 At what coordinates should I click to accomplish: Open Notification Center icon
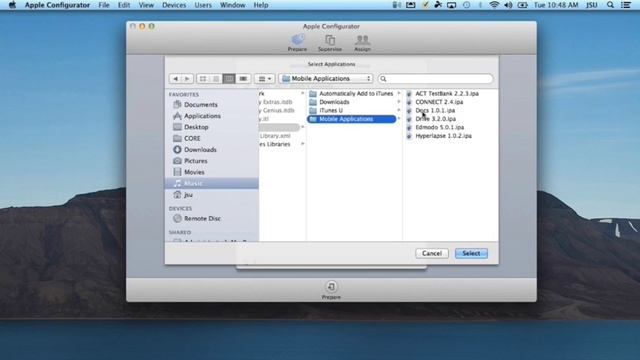(626, 5)
